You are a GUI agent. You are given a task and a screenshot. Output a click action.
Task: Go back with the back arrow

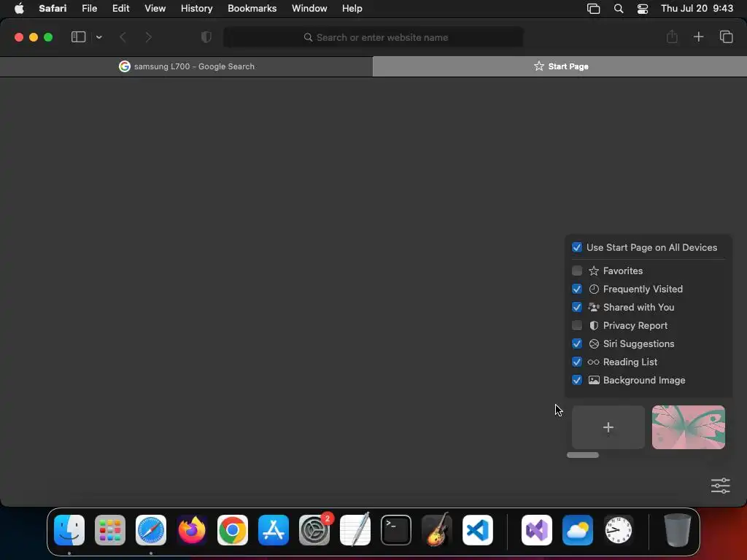pos(123,37)
